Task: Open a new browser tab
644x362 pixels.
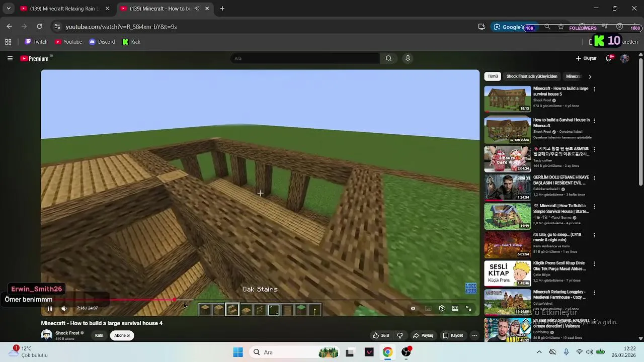Action: pyautogui.click(x=222, y=9)
